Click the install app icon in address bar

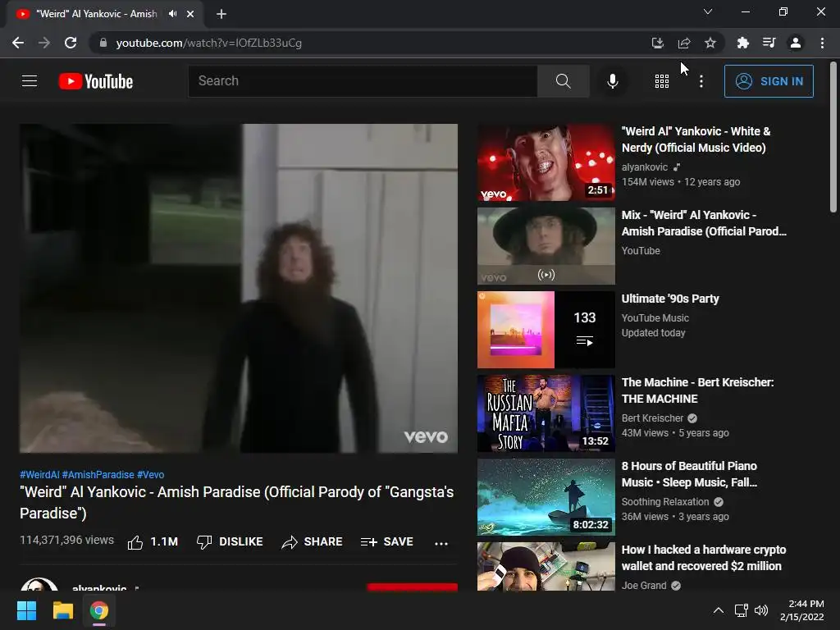pyautogui.click(x=657, y=43)
